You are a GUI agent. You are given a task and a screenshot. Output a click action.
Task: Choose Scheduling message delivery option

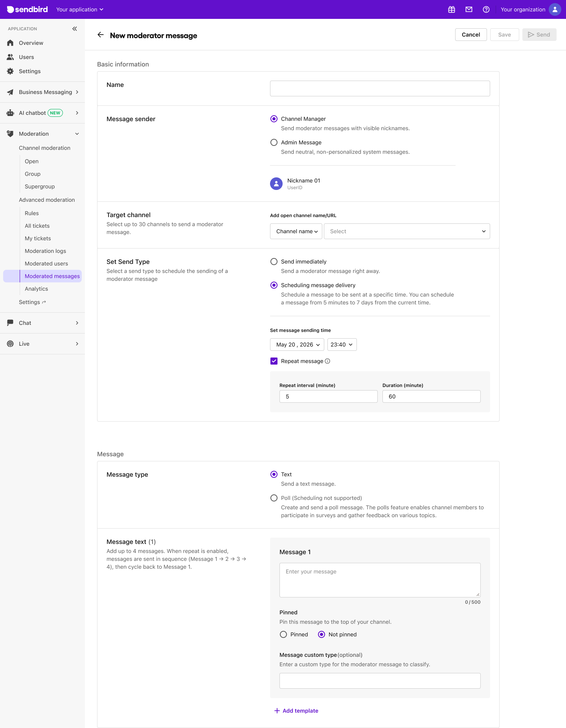point(274,285)
